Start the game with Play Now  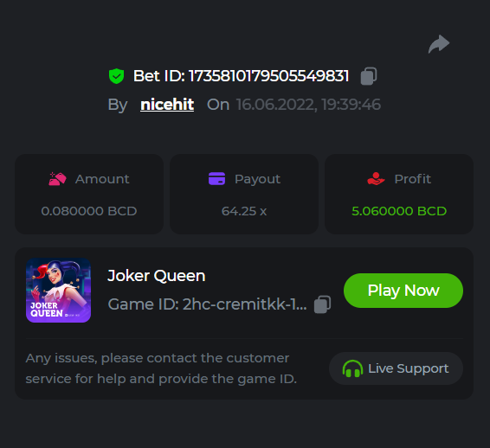point(403,291)
